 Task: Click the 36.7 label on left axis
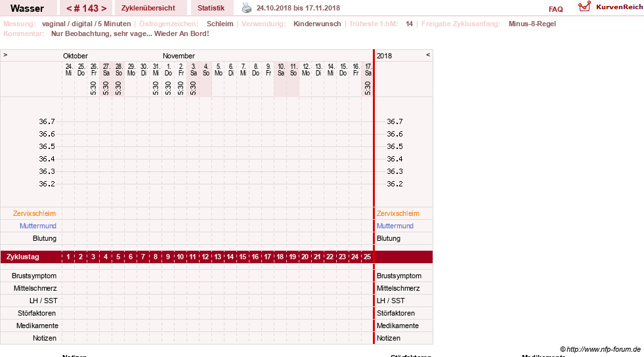tap(47, 121)
